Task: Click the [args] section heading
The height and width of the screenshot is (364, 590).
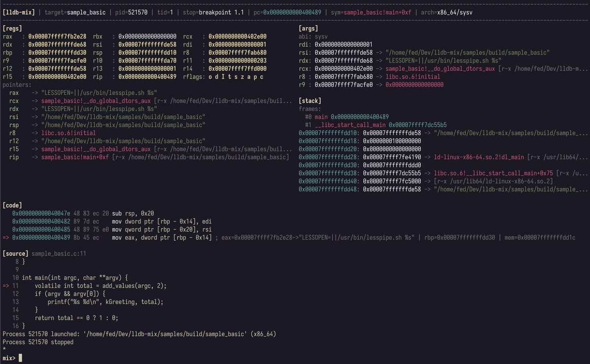Action: click(308, 28)
